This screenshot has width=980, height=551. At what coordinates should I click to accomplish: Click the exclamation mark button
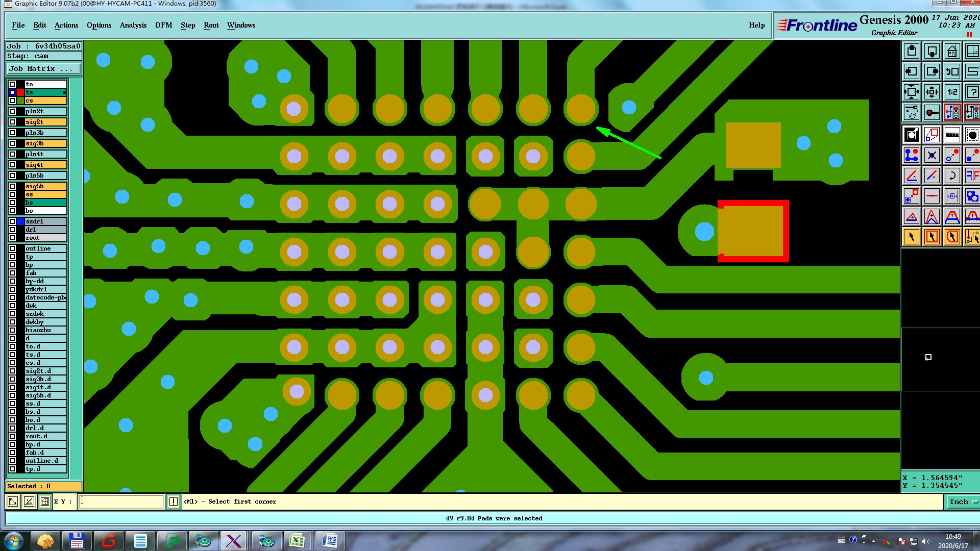point(174,502)
